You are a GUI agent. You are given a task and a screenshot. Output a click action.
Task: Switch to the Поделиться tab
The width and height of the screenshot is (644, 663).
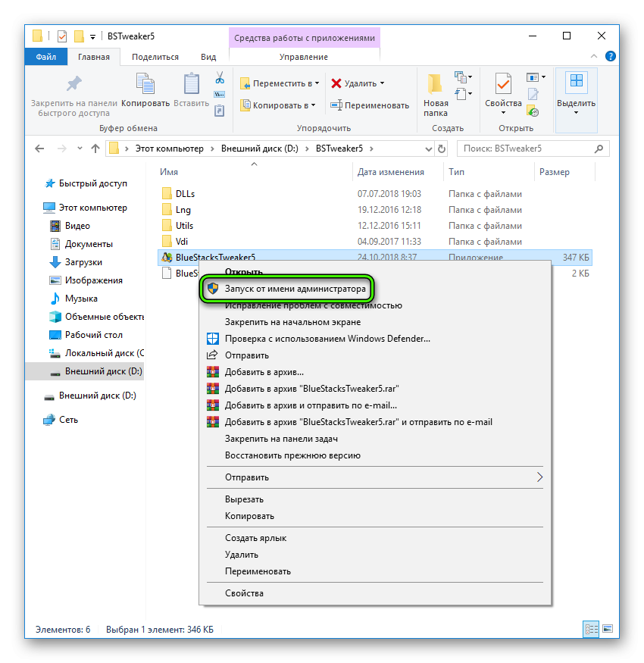(x=155, y=57)
